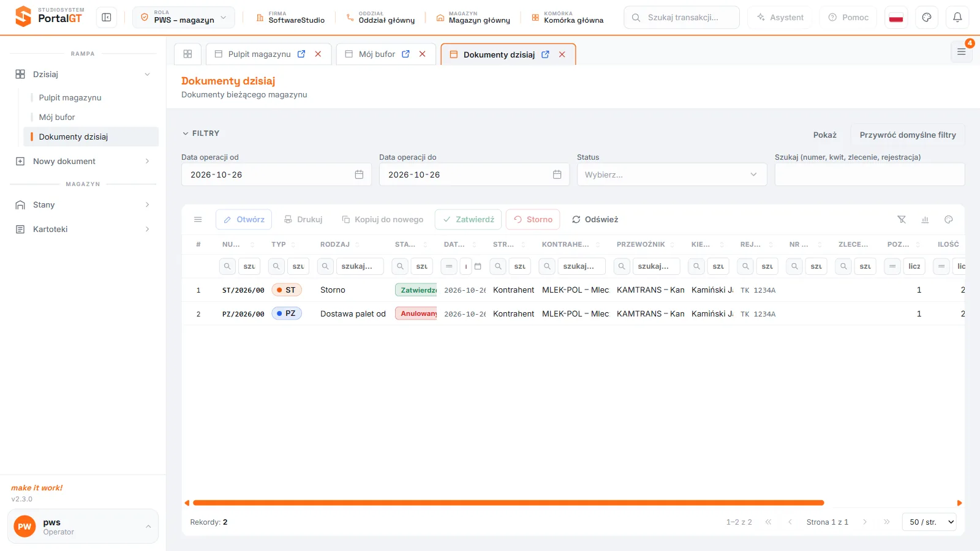Open the tabs list menu with badge 4
The width and height of the screenshot is (980, 551).
click(962, 52)
